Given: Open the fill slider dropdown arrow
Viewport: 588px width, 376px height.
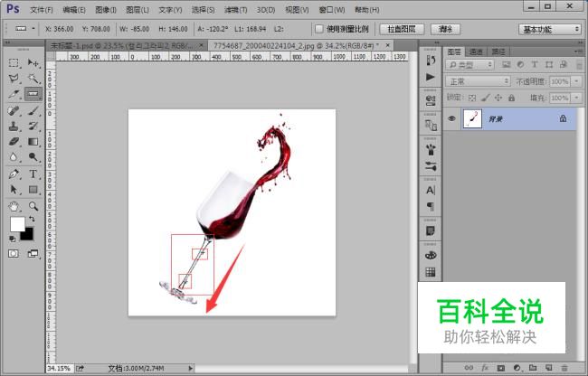Looking at the screenshot, I should click(x=577, y=99).
